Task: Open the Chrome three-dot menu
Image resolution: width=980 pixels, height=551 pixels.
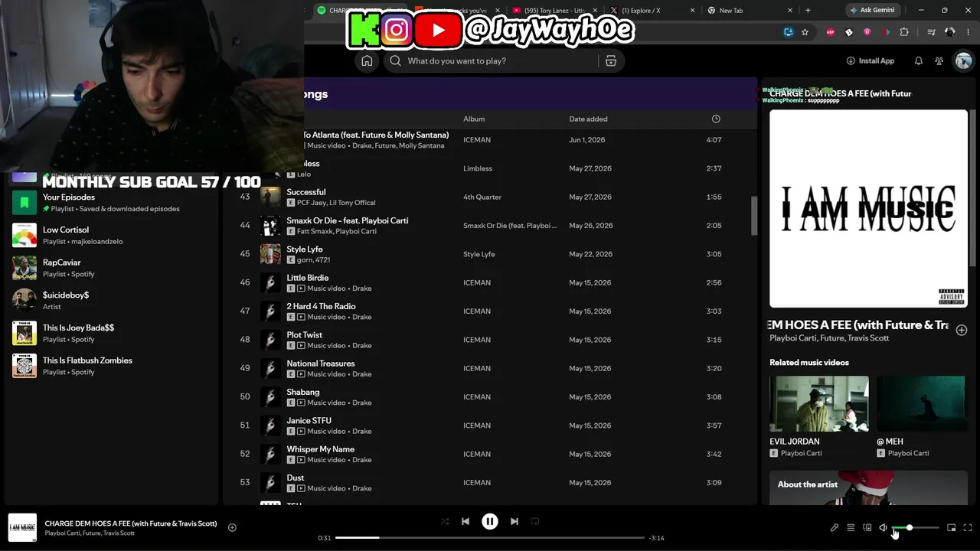Action: click(969, 32)
